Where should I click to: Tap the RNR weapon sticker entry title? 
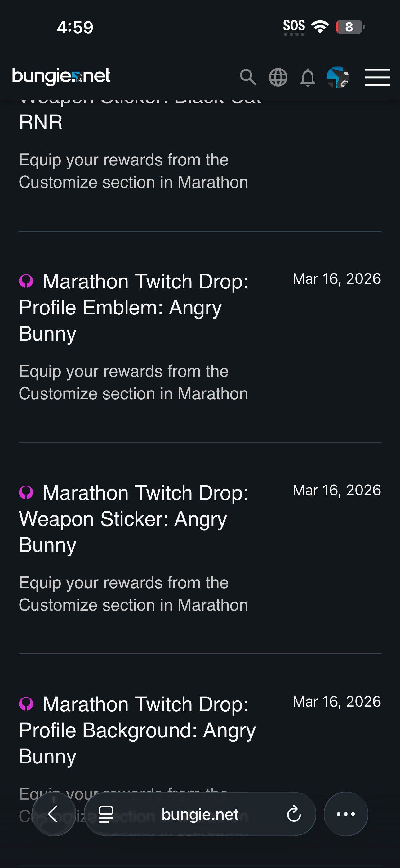click(x=41, y=122)
